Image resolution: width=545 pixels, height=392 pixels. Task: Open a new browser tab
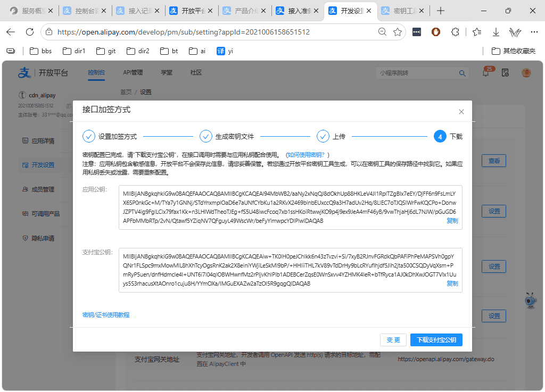coord(440,11)
